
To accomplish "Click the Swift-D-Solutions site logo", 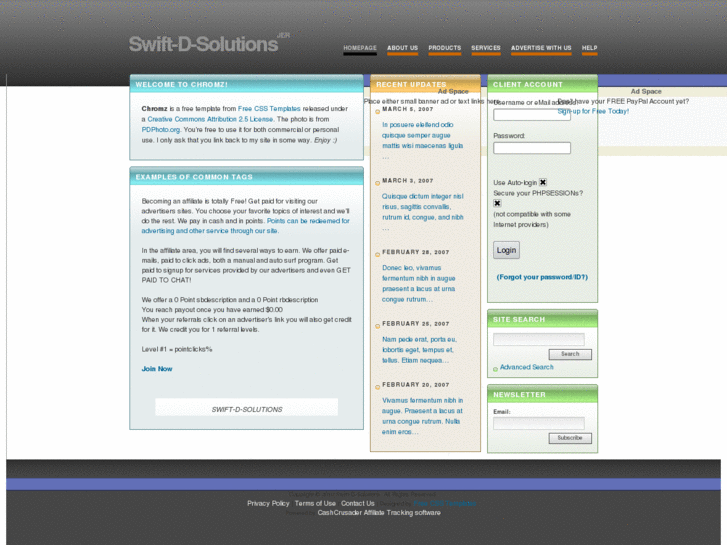I will [x=204, y=44].
